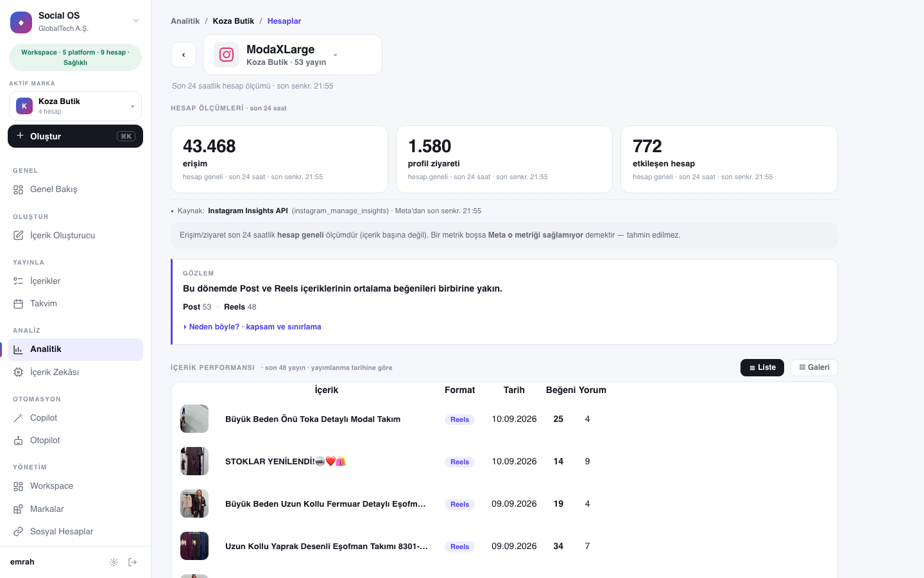Click the Oluştur button
This screenshot has width=924, height=578.
click(x=75, y=136)
